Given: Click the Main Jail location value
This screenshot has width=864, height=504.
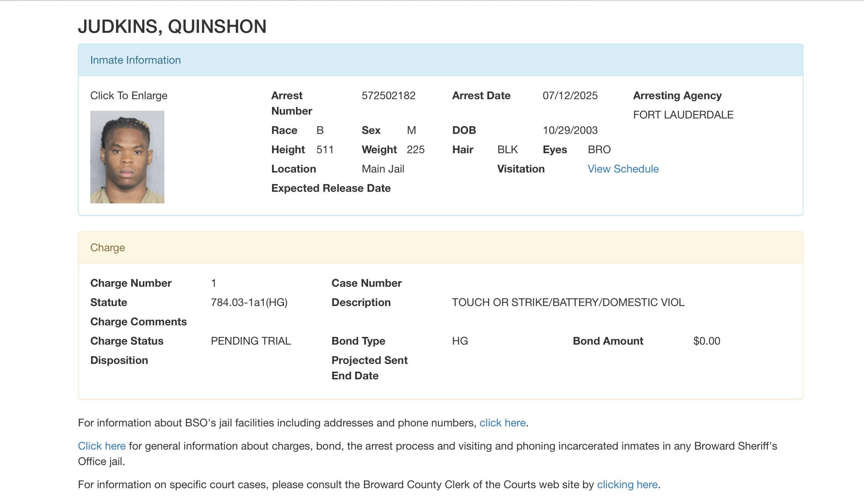Looking at the screenshot, I should point(382,169).
